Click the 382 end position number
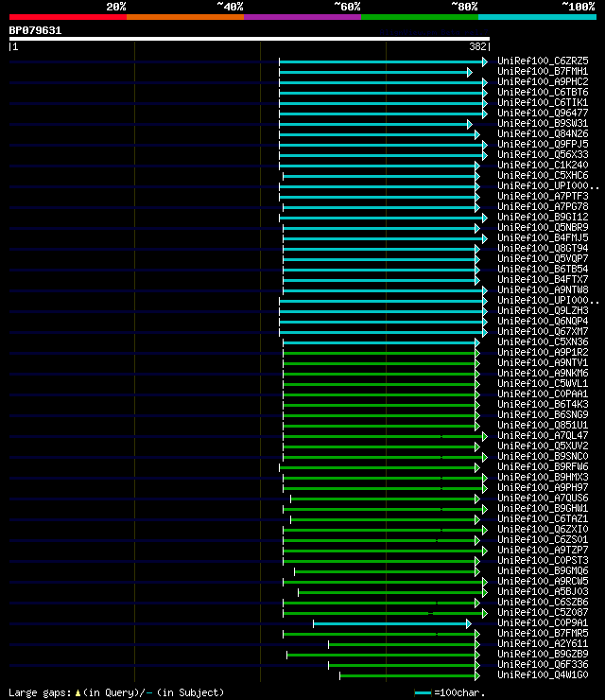This screenshot has width=605, height=700. 477,46
